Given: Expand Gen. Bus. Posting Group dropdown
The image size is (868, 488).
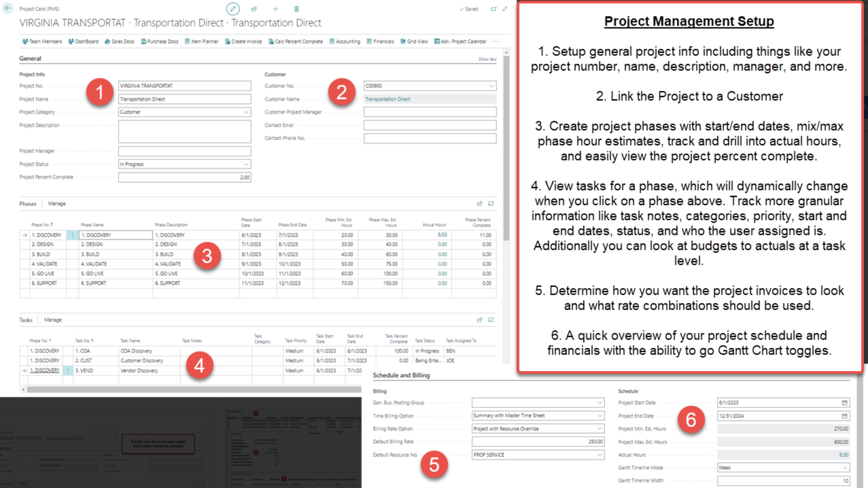Looking at the screenshot, I should (599, 403).
